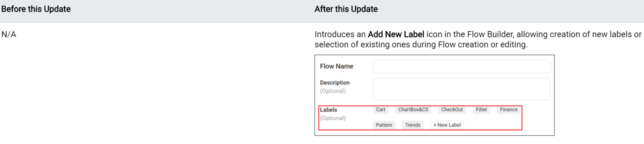
Task: Choose the Finance label chip
Action: pos(508,109)
